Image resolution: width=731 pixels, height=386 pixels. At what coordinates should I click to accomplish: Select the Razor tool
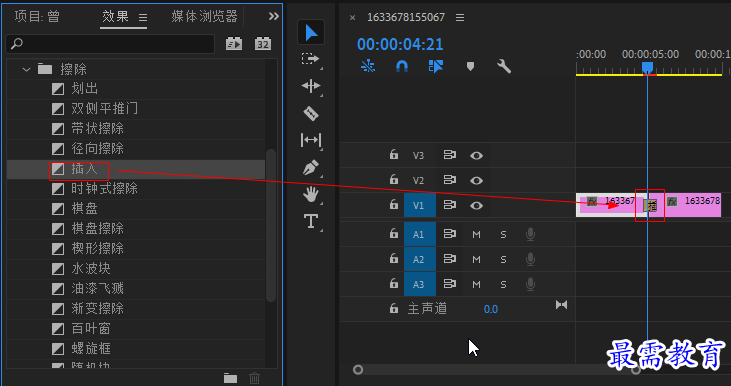311,113
